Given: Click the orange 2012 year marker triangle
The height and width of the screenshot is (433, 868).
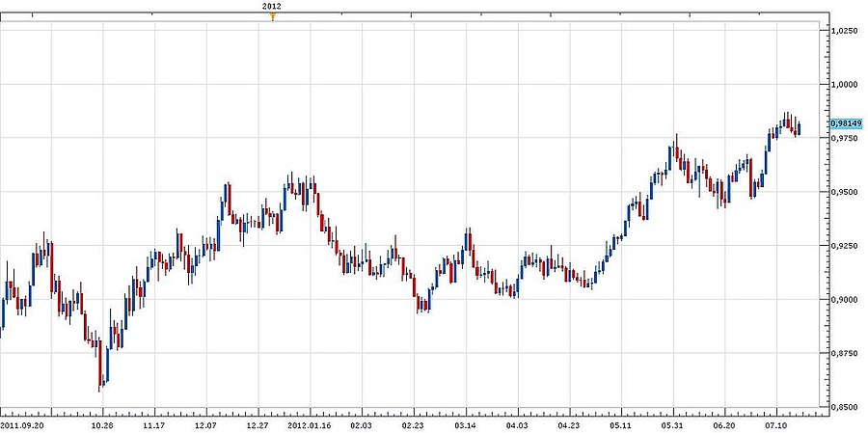Looking at the screenshot, I should pos(273,16).
